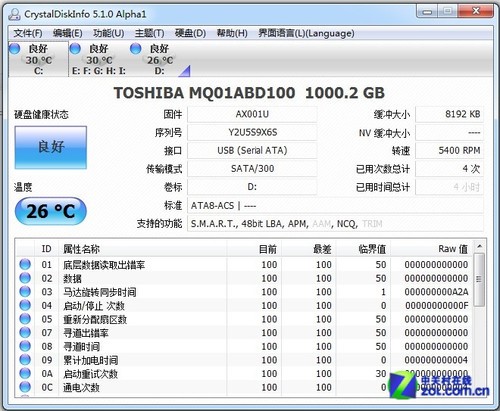
Task: Click the transfer mode field SATA/300
Action: [x=252, y=169]
